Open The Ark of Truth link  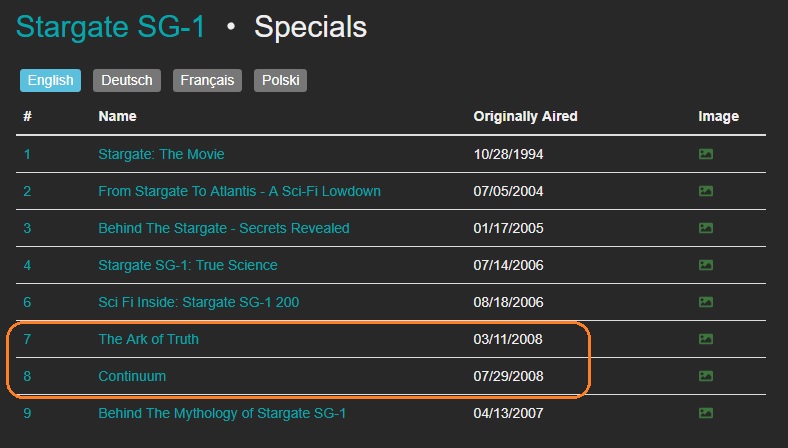(x=148, y=339)
